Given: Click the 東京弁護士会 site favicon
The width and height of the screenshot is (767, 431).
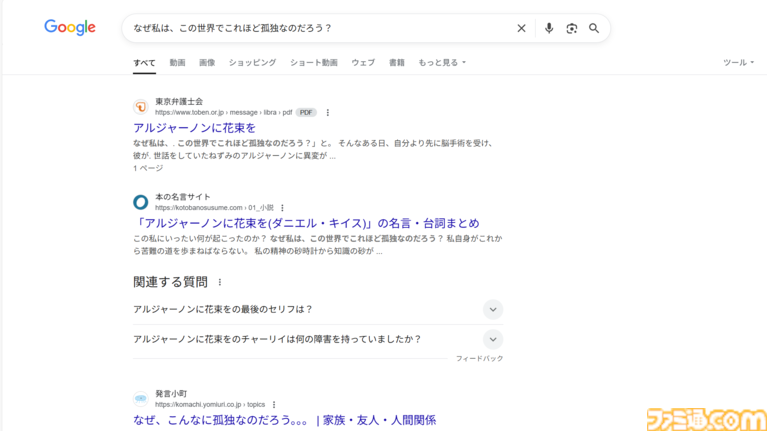Looking at the screenshot, I should (140, 107).
